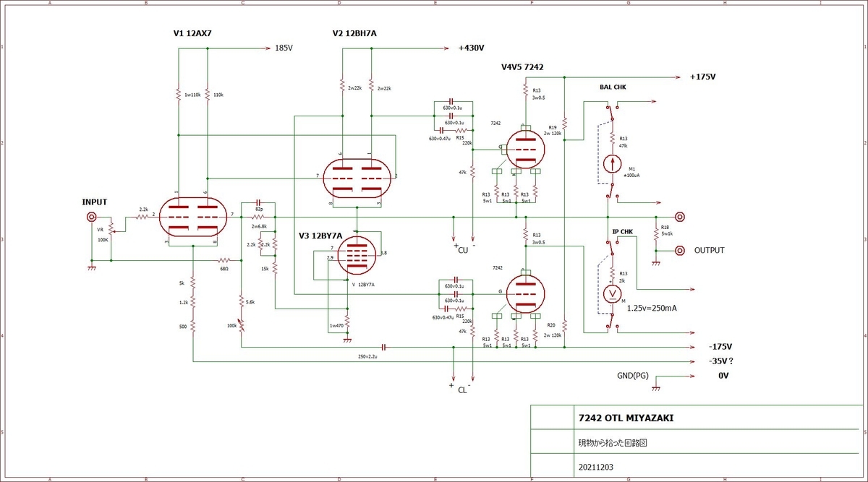Click the ground symbol beside GND(PG)
The width and height of the screenshot is (868, 482).
656,389
